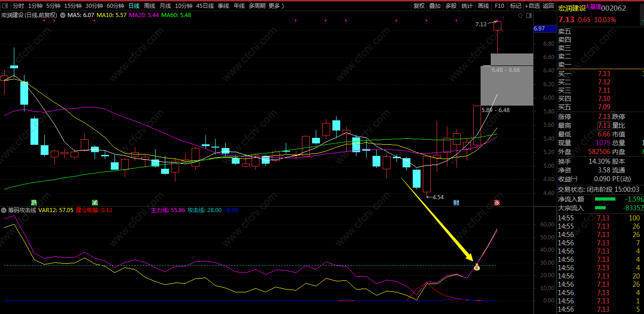The width and height of the screenshot is (644, 314).
Task: Switch to 5分钟 period
Action: (53, 6)
